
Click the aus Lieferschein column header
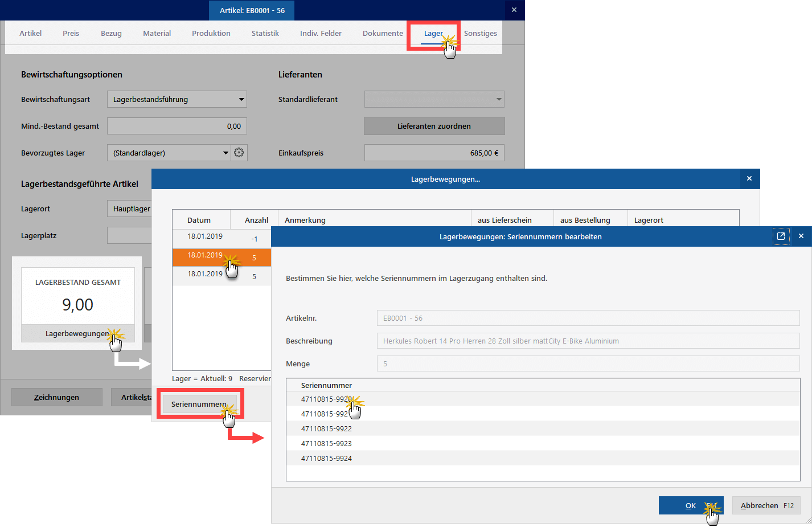(x=512, y=219)
